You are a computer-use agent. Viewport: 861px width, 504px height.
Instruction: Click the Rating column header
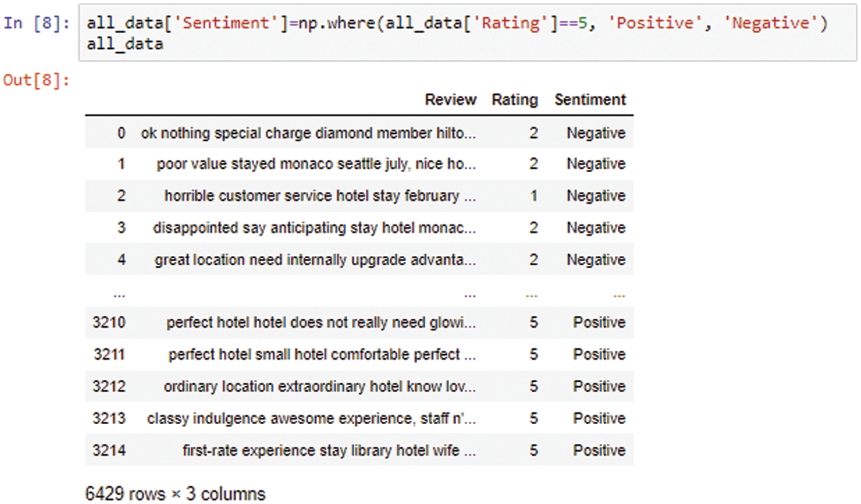(514, 99)
